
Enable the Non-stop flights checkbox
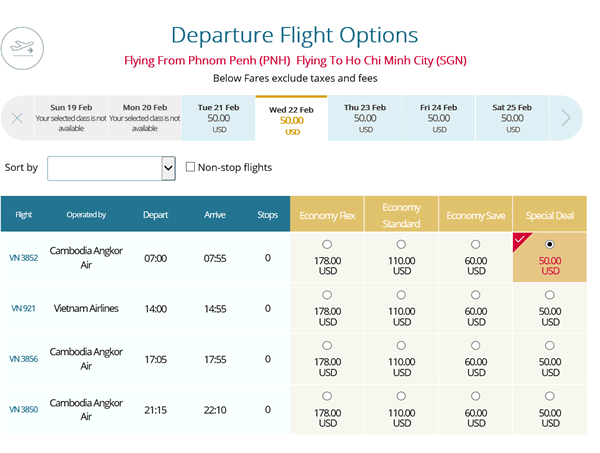coord(190,167)
